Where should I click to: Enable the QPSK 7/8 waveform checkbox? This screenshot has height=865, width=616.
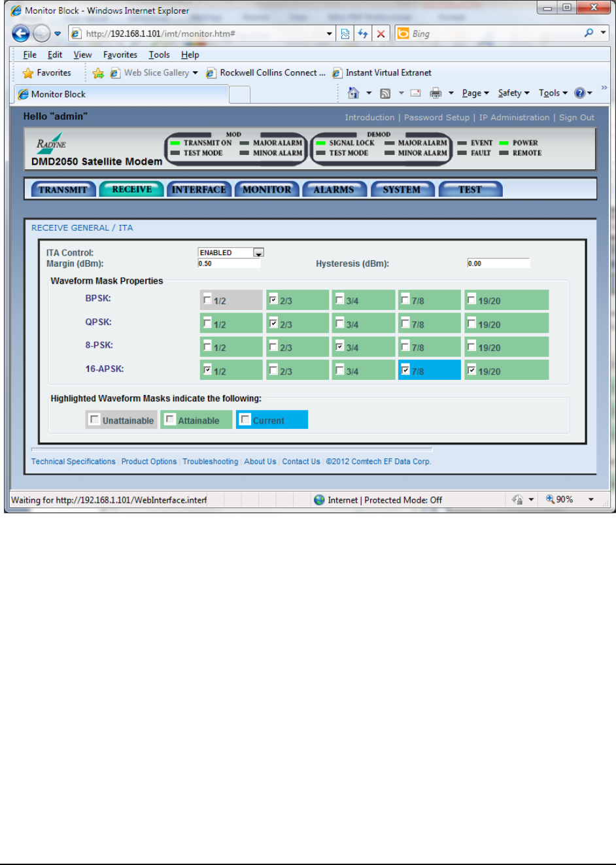pos(405,324)
